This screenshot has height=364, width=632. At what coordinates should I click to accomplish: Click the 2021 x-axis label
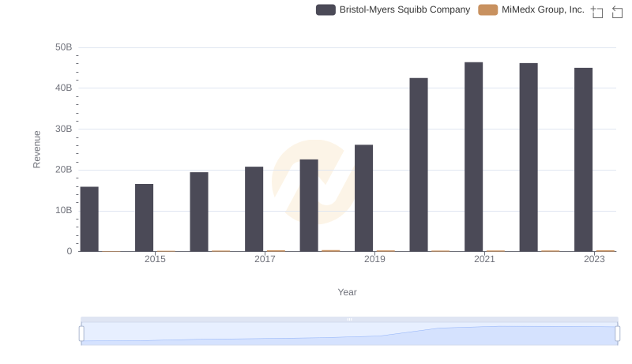tap(484, 259)
